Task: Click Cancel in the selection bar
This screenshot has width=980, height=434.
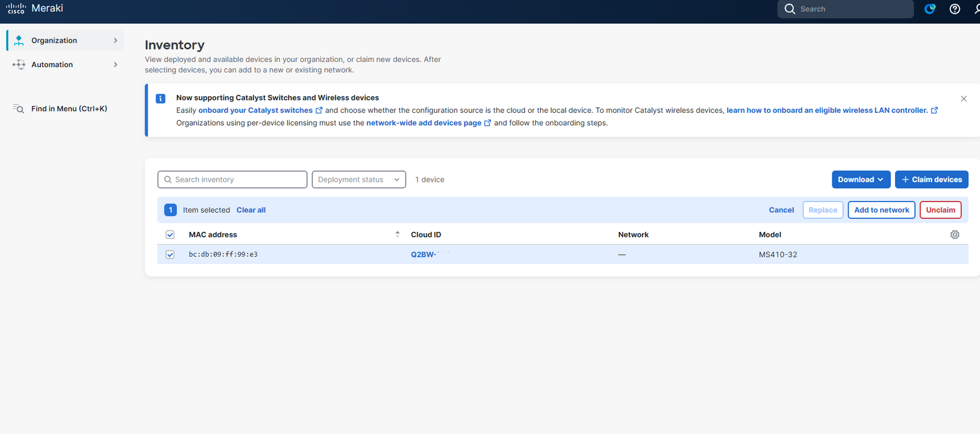Action: (782, 210)
